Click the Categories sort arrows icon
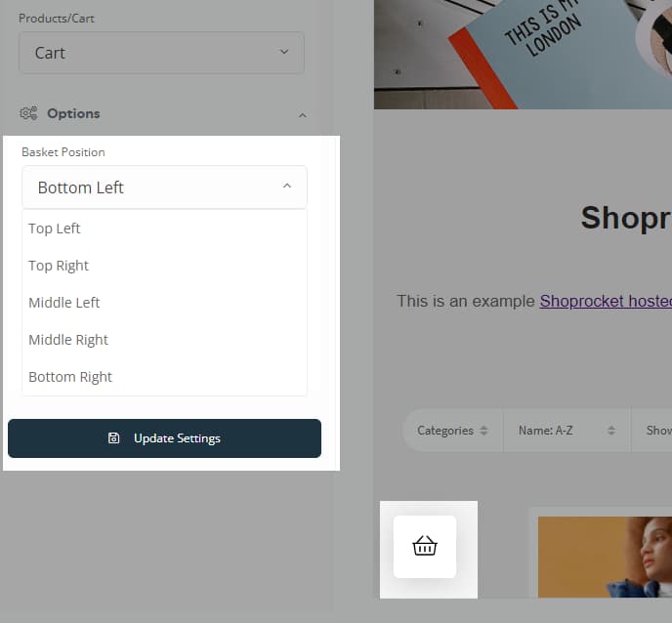 point(483,431)
